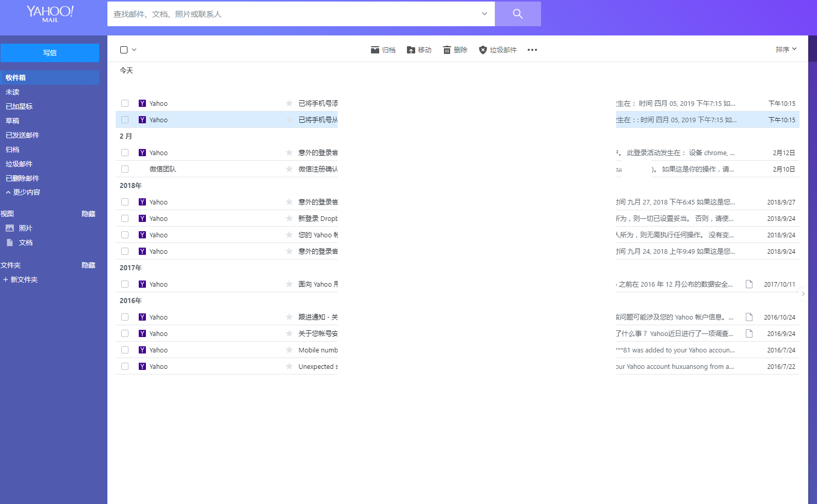The height and width of the screenshot is (504, 817).
Task: Click attachment icon on 2017/10/11 email
Action: pyautogui.click(x=749, y=284)
